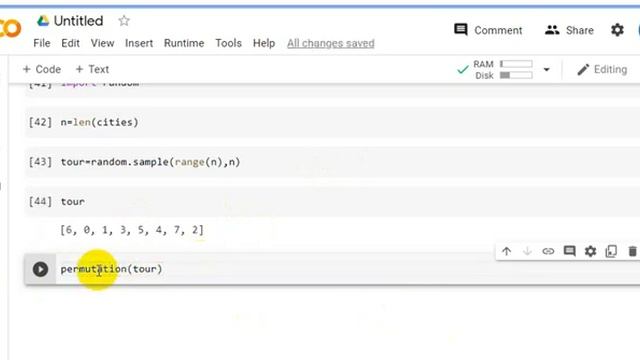
Task: Click into the permutation(tour) code cell
Action: pos(111,269)
